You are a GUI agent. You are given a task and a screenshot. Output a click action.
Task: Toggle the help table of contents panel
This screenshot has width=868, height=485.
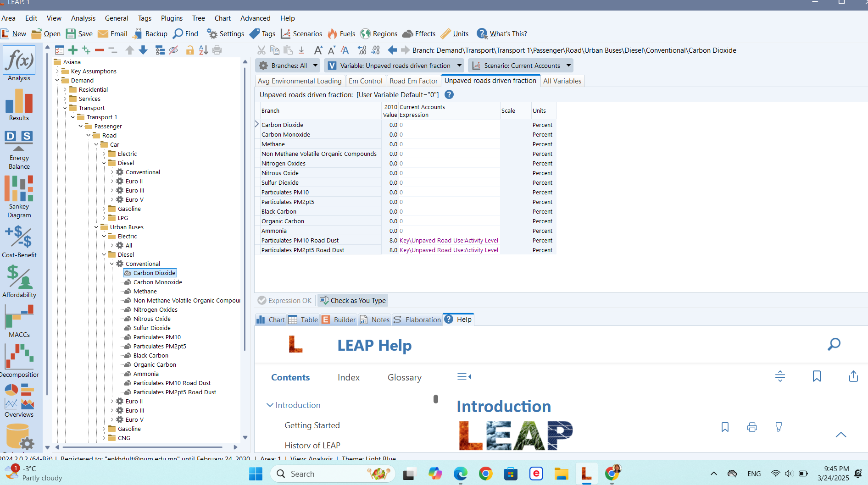coord(464,377)
